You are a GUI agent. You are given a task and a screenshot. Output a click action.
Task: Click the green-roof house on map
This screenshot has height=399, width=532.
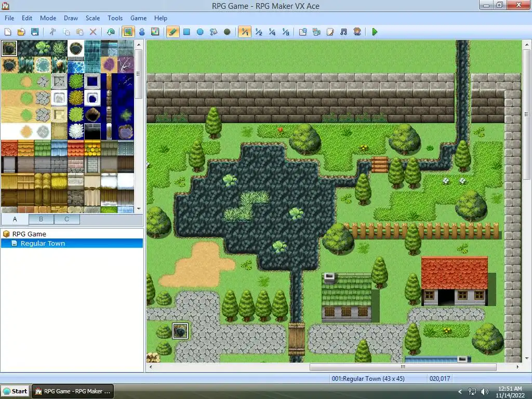click(x=347, y=298)
